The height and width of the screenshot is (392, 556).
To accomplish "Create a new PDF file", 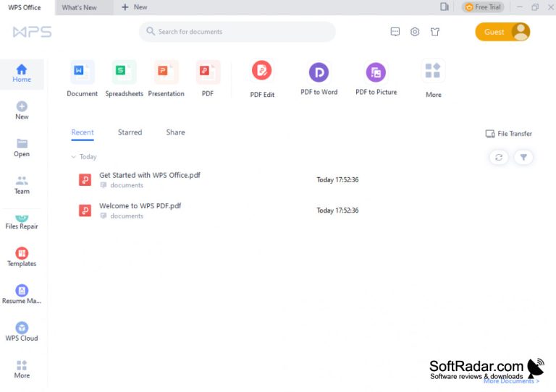I will (x=208, y=79).
